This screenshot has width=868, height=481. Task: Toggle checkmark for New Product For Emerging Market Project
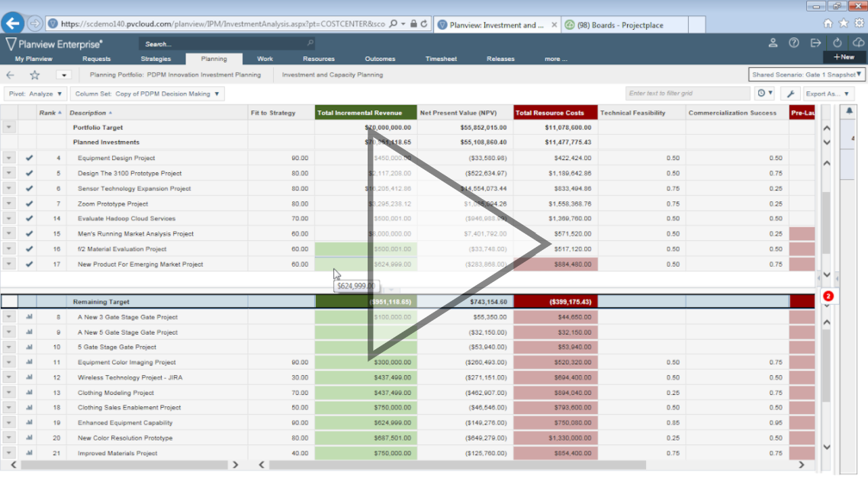click(29, 265)
